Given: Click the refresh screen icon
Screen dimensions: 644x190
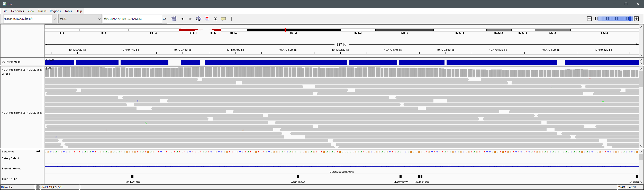Looking at the screenshot, I should point(198,19).
